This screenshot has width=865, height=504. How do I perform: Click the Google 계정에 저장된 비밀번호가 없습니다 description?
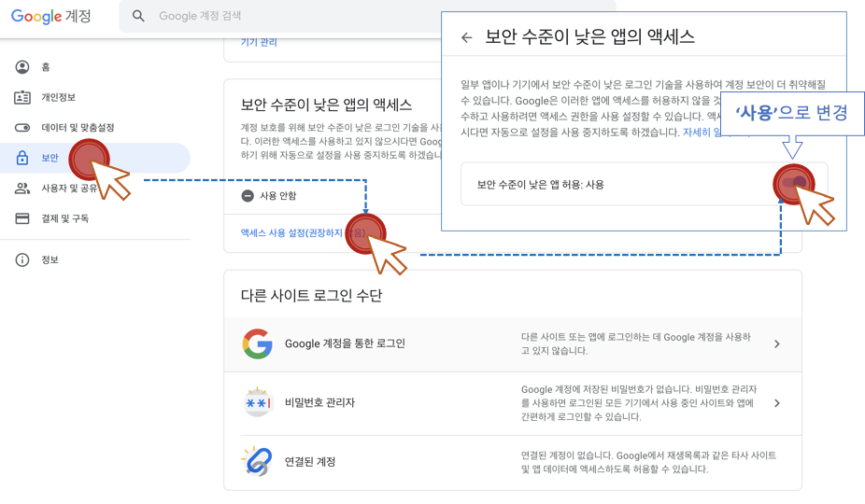pyautogui.click(x=639, y=403)
